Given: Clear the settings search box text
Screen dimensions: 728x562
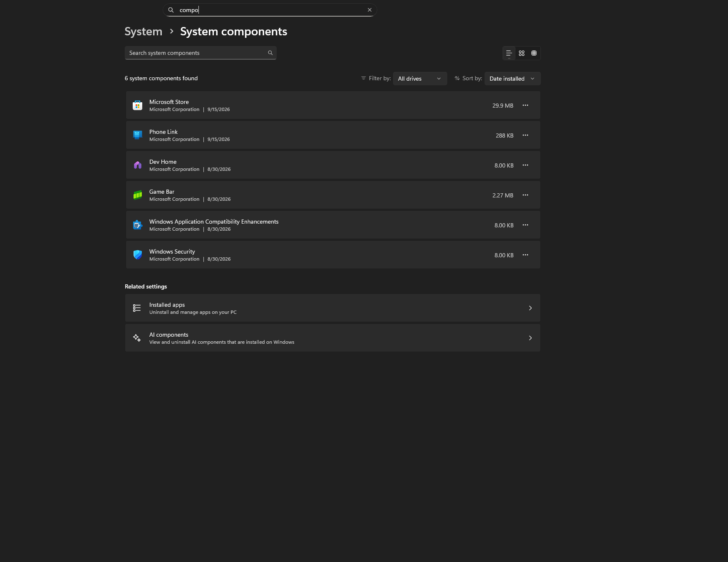Looking at the screenshot, I should pyautogui.click(x=369, y=10).
